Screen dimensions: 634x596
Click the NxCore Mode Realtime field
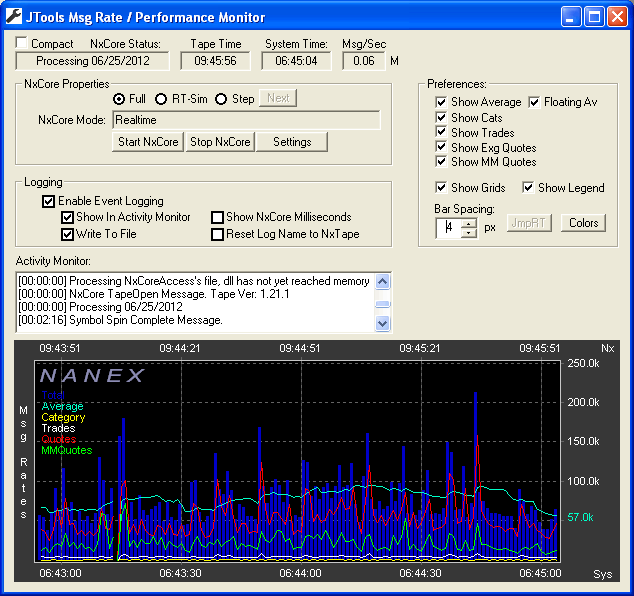click(246, 120)
